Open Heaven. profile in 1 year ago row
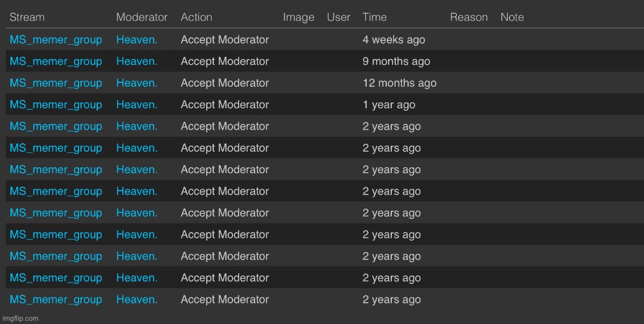 137,105
